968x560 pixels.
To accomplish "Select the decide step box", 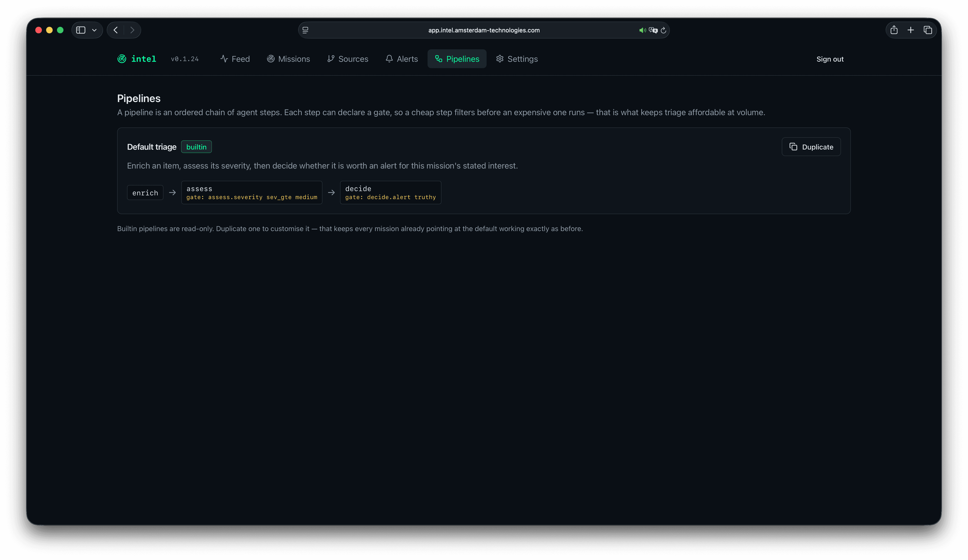I will [390, 193].
